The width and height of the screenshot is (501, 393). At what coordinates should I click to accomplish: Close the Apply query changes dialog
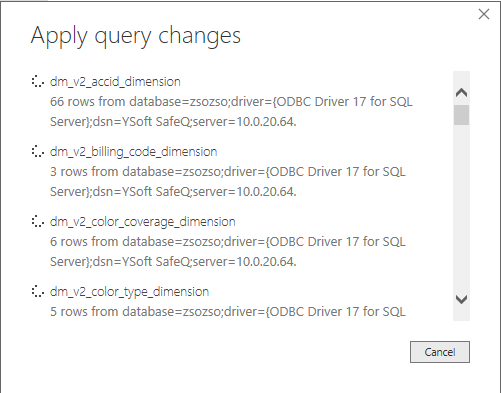484,14
